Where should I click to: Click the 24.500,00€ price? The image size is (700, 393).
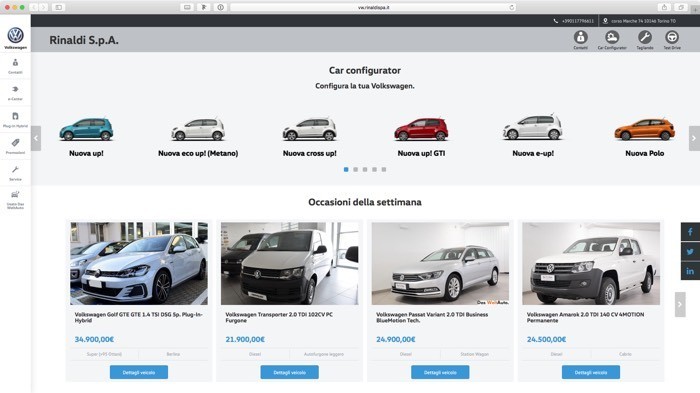pos(546,339)
